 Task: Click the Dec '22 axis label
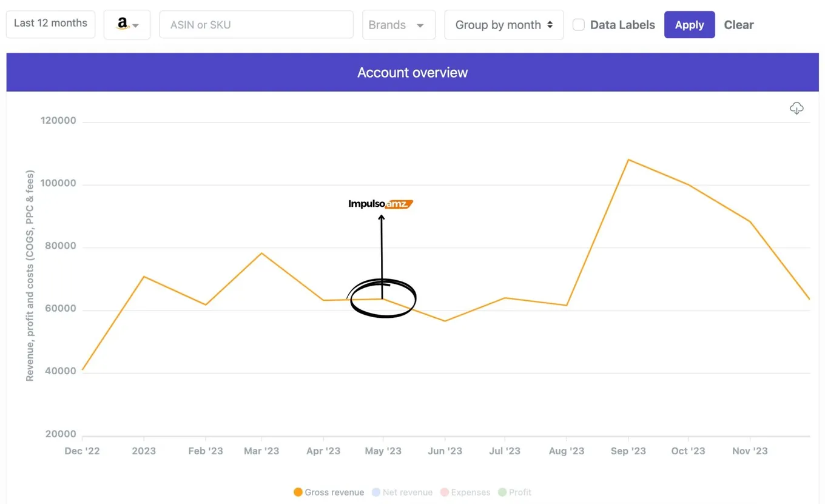tap(82, 451)
